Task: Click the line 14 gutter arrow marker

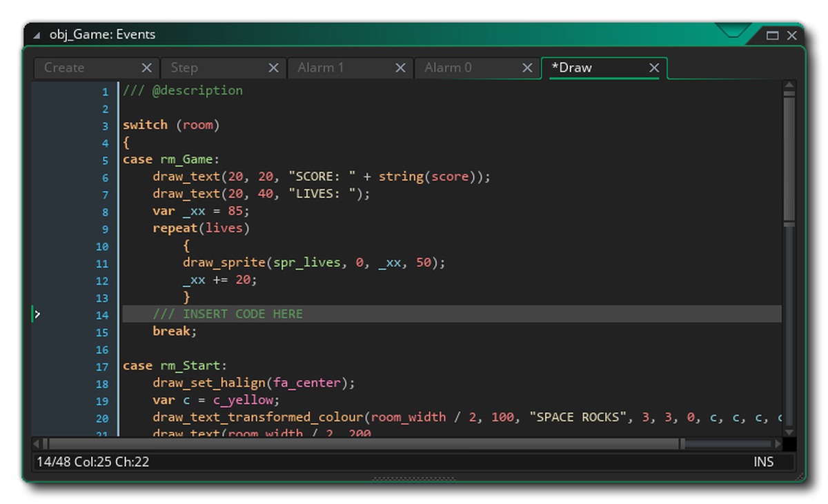Action: coord(37,314)
